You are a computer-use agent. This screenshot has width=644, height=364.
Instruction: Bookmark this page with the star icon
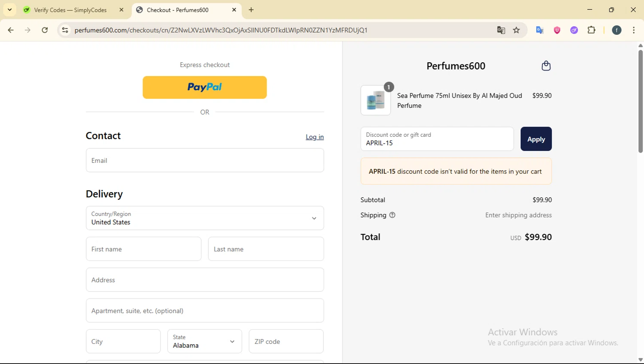pyautogui.click(x=516, y=30)
